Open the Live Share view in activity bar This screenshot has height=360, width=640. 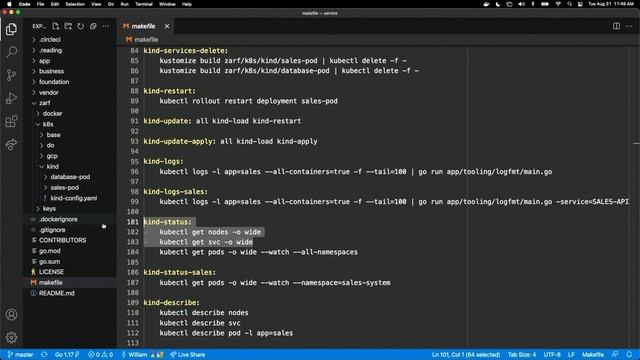(11, 144)
